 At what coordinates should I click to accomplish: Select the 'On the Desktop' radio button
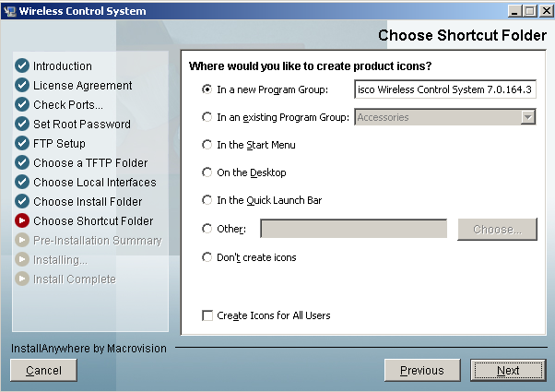pyautogui.click(x=207, y=172)
